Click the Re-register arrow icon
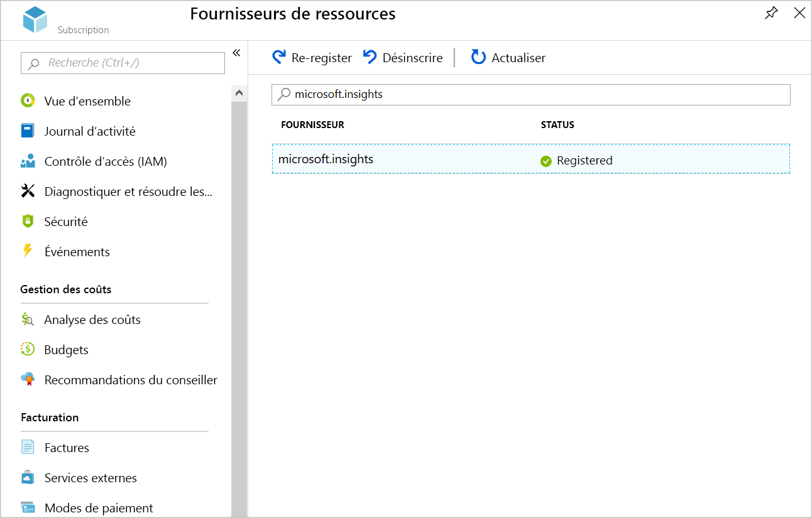Viewport: 812px width, 518px height. tap(279, 58)
